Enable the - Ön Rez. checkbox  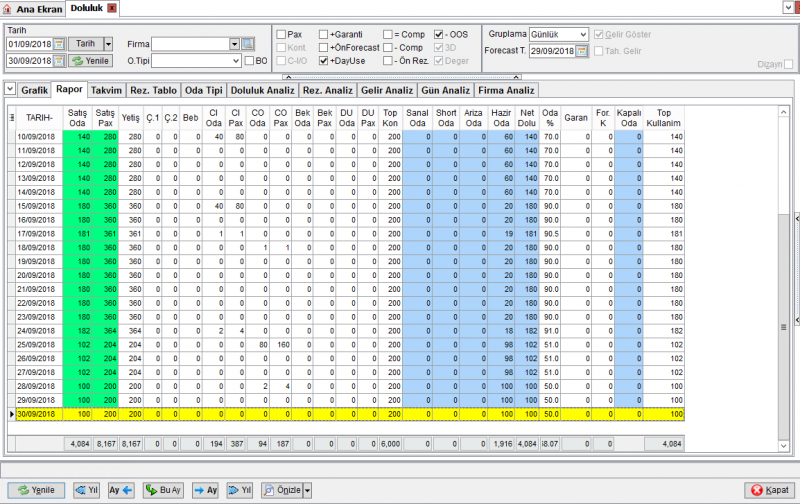click(x=388, y=61)
